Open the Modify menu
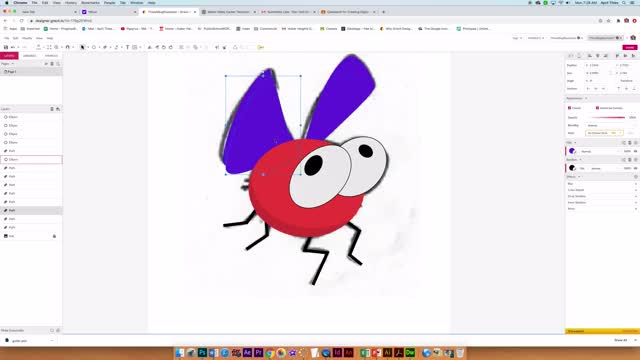The image size is (640, 360). point(27,38)
